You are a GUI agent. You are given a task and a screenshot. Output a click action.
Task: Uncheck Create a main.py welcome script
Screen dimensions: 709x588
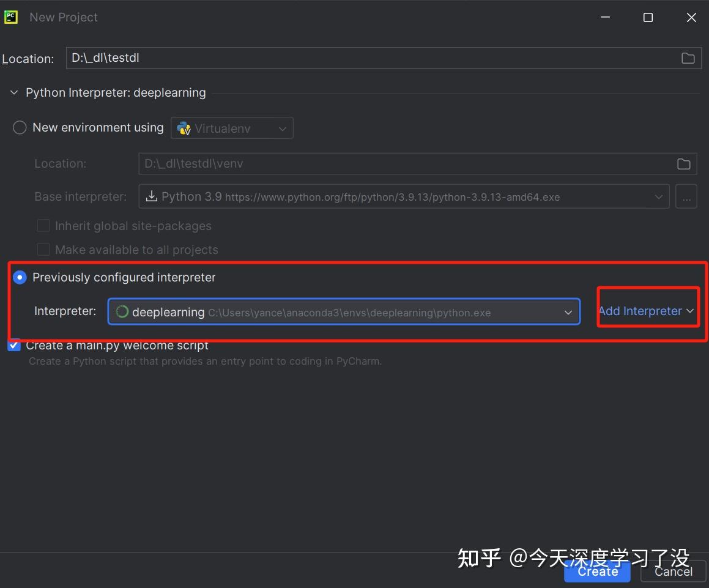pyautogui.click(x=13, y=345)
